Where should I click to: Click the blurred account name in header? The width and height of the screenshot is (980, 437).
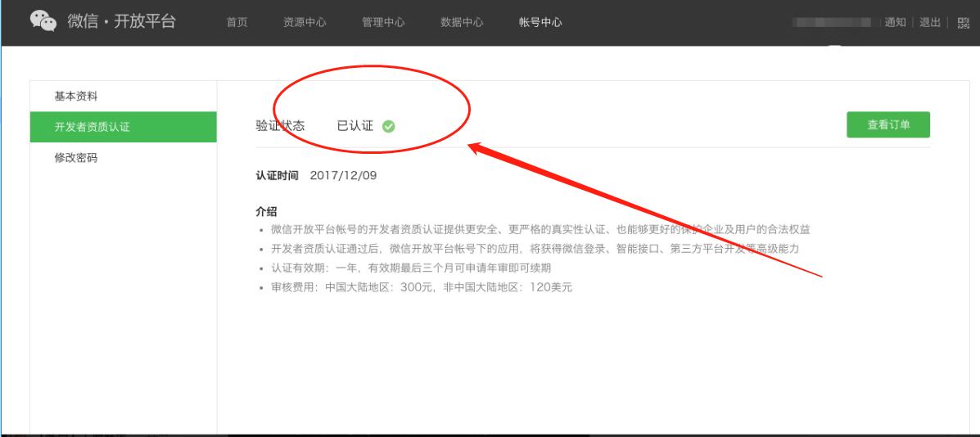pyautogui.click(x=832, y=22)
